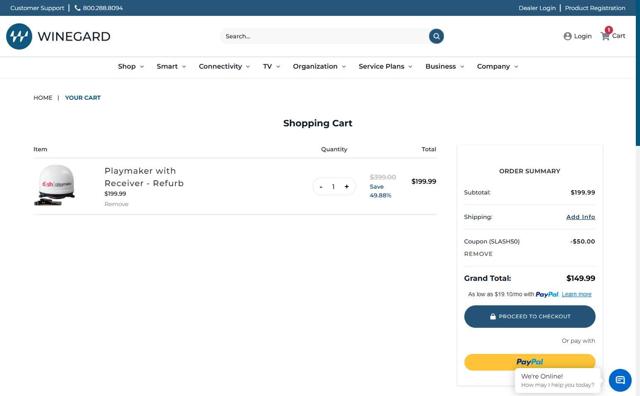
Task: Click the ORDER SUMMARY heading
Action: (529, 171)
